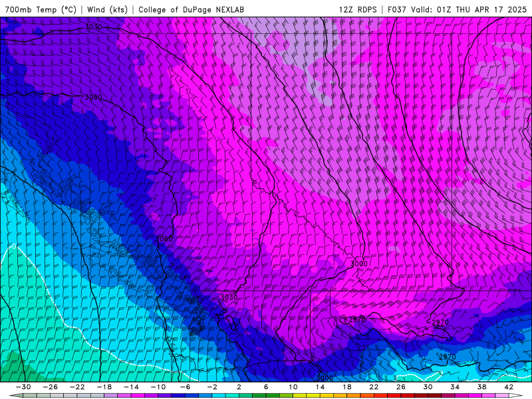Select the 'Wind (kts)' header label
Image resolution: width=532 pixels, height=399 pixels.
tap(107, 9)
